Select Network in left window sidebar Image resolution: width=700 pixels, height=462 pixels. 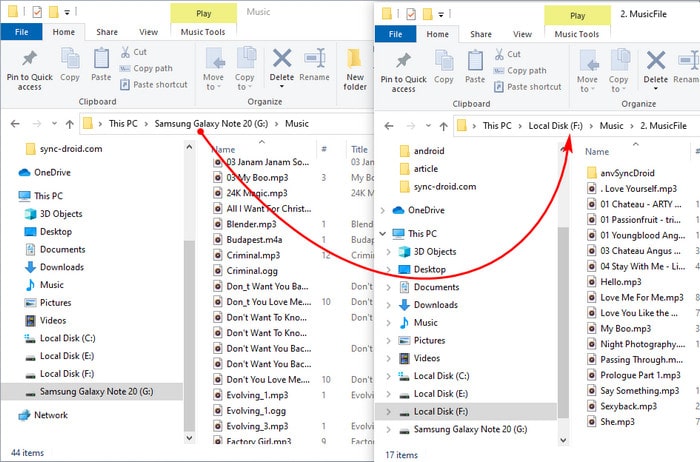[43, 415]
